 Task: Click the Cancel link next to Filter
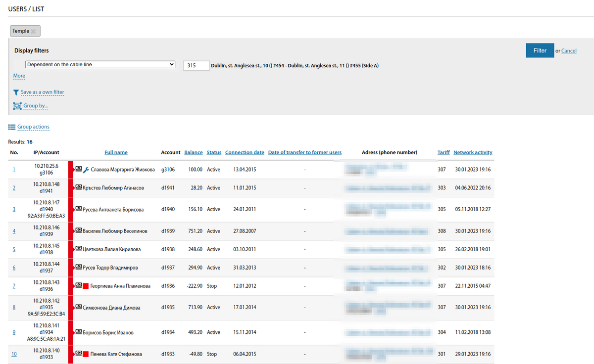tap(569, 51)
